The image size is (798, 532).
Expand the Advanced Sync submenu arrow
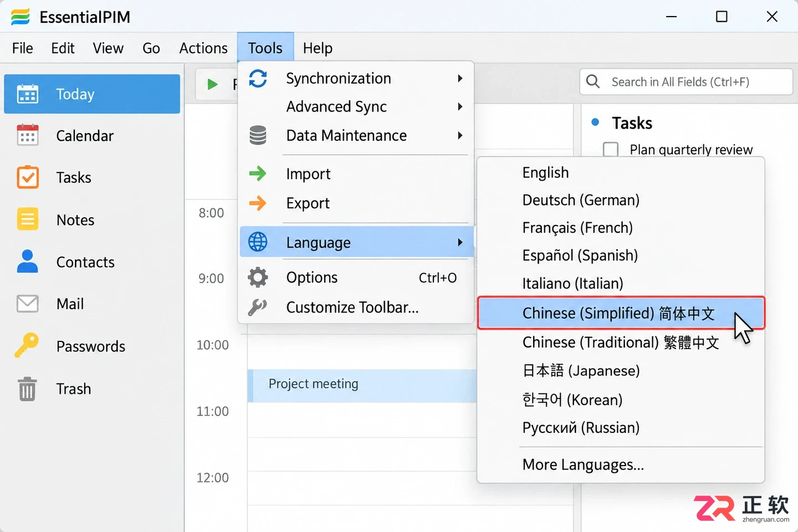click(x=460, y=106)
